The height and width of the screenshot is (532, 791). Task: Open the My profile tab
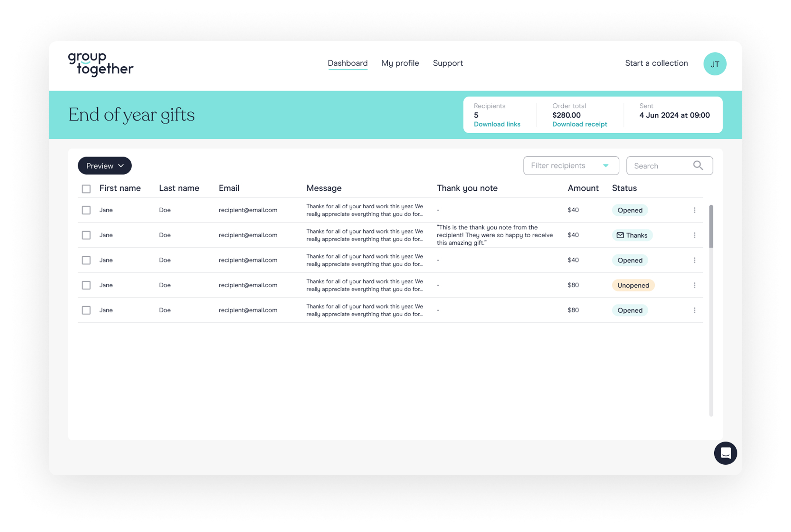point(400,63)
